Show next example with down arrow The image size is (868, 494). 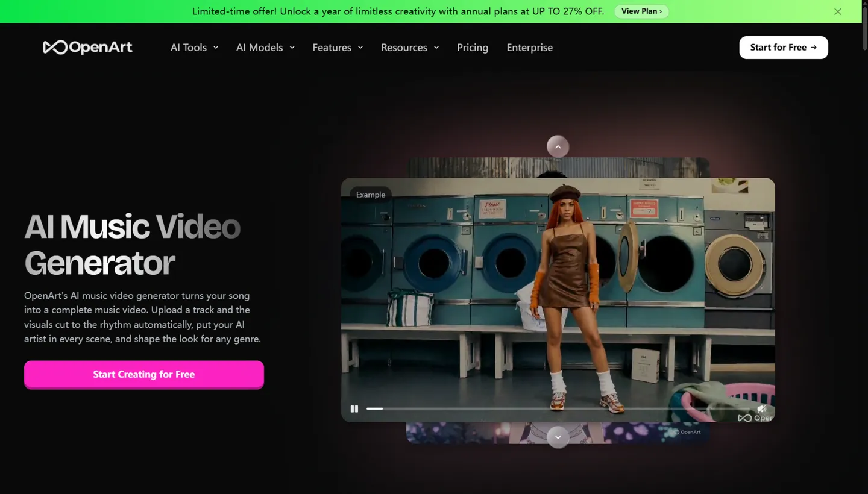[x=558, y=437]
